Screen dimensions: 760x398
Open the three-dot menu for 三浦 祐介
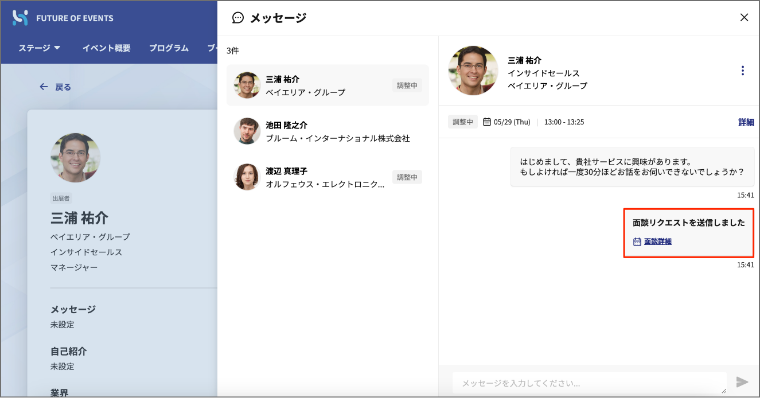tap(743, 71)
